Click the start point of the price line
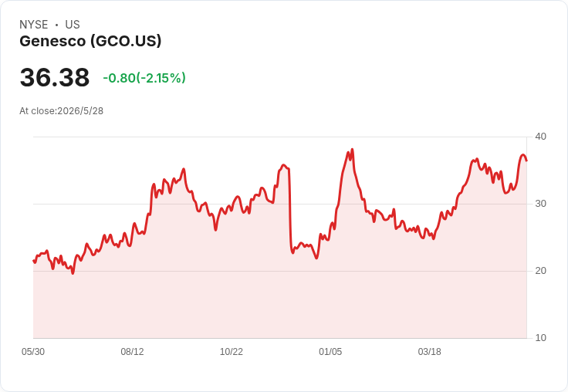Screen dimensions: 568x392 point(34,261)
